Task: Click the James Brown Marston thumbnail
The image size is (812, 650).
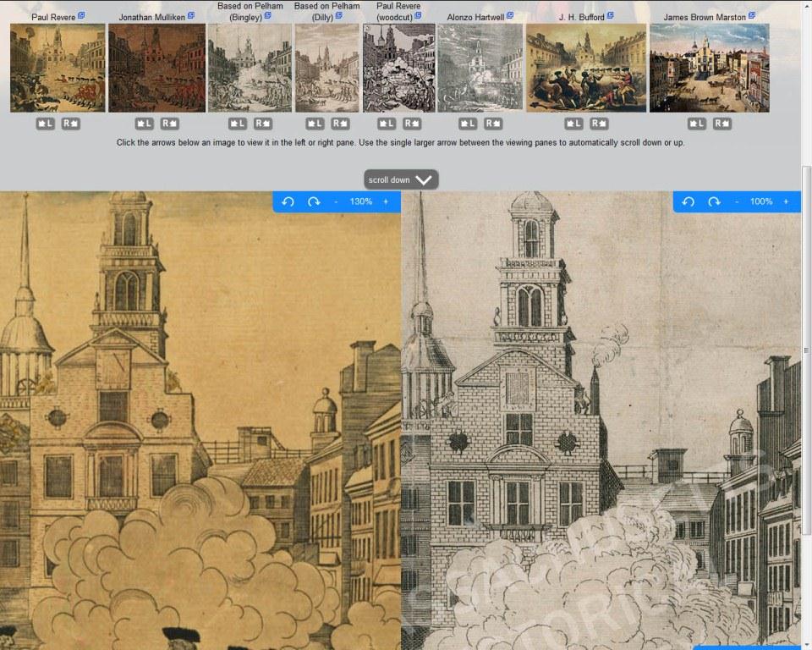Action: tap(709, 68)
